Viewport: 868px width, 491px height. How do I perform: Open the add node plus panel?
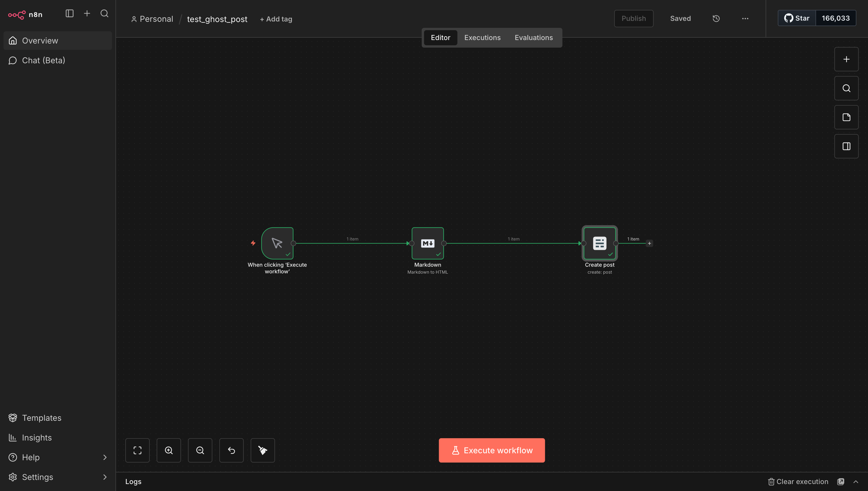coord(846,59)
